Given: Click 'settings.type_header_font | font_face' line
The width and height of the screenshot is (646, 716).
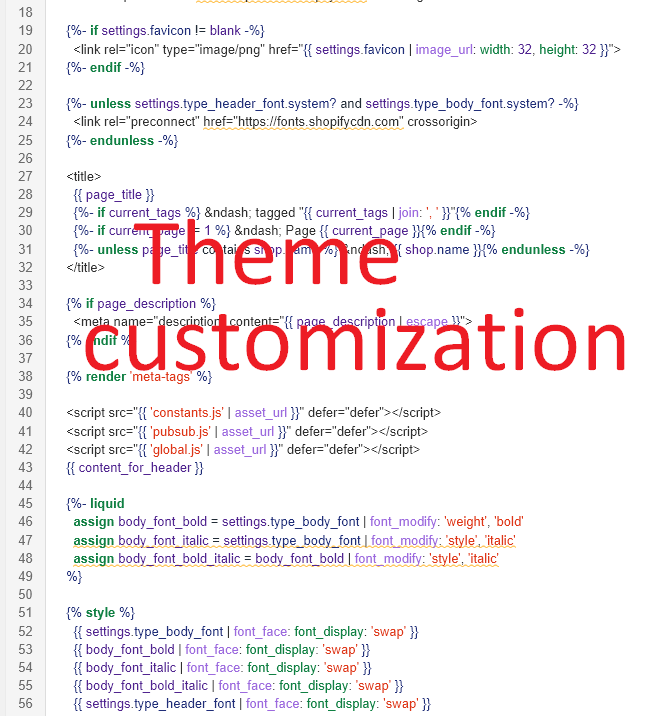Looking at the screenshot, I should pyautogui.click(x=252, y=704).
